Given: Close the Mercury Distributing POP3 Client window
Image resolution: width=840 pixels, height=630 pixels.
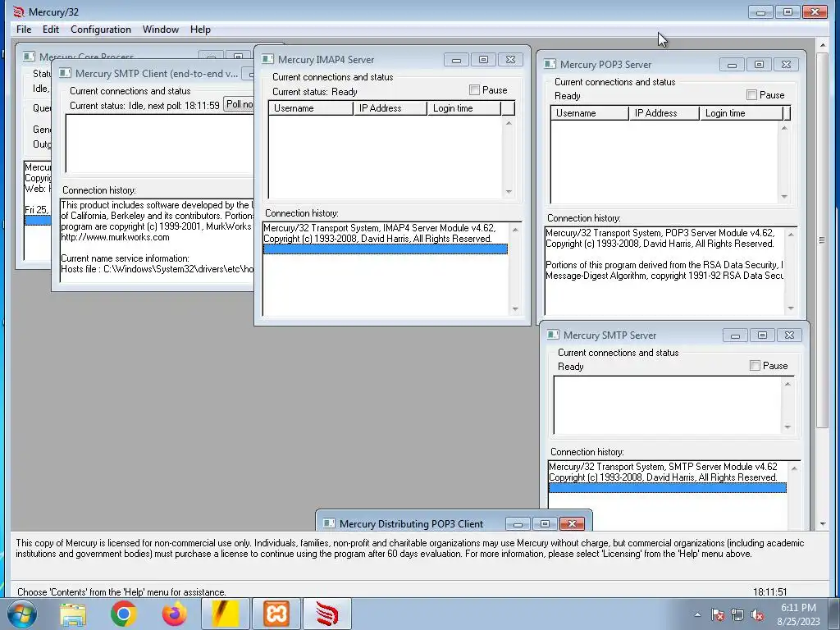Looking at the screenshot, I should point(572,524).
